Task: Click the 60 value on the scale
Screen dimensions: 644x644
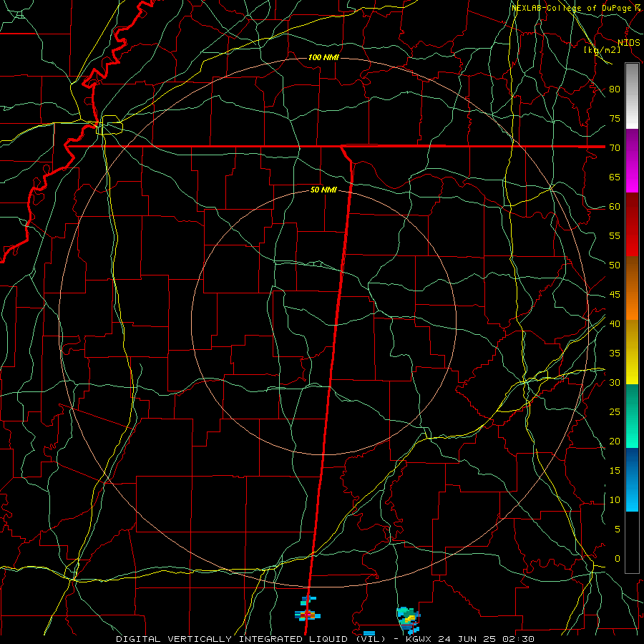Action: 615,207
